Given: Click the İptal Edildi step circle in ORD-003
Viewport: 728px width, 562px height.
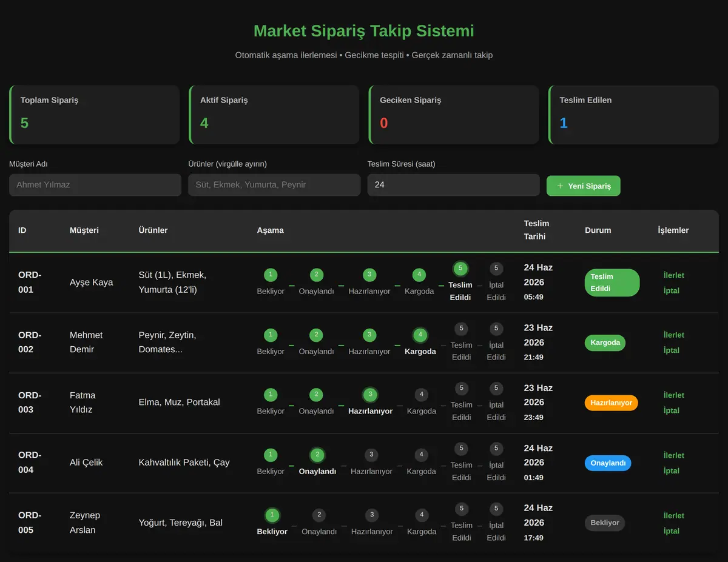Looking at the screenshot, I should pos(496,389).
